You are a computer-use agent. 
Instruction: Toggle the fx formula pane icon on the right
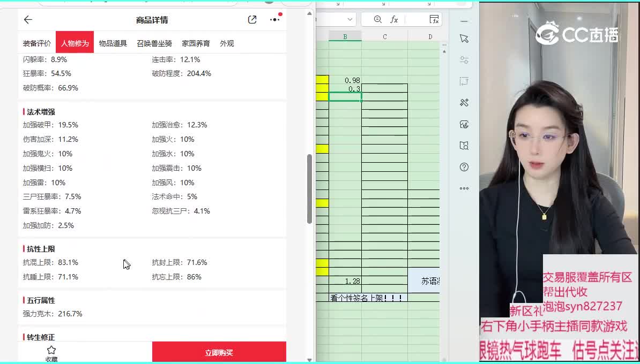click(x=434, y=19)
